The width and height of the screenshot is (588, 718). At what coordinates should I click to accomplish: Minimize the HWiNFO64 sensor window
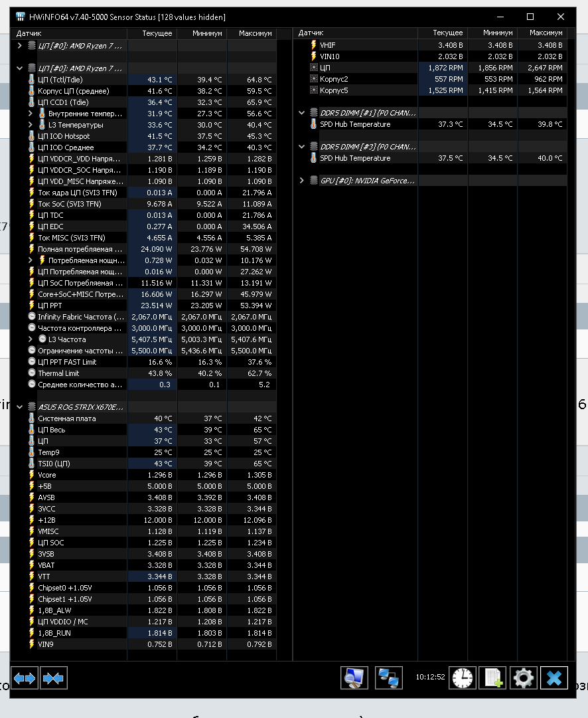pos(500,17)
